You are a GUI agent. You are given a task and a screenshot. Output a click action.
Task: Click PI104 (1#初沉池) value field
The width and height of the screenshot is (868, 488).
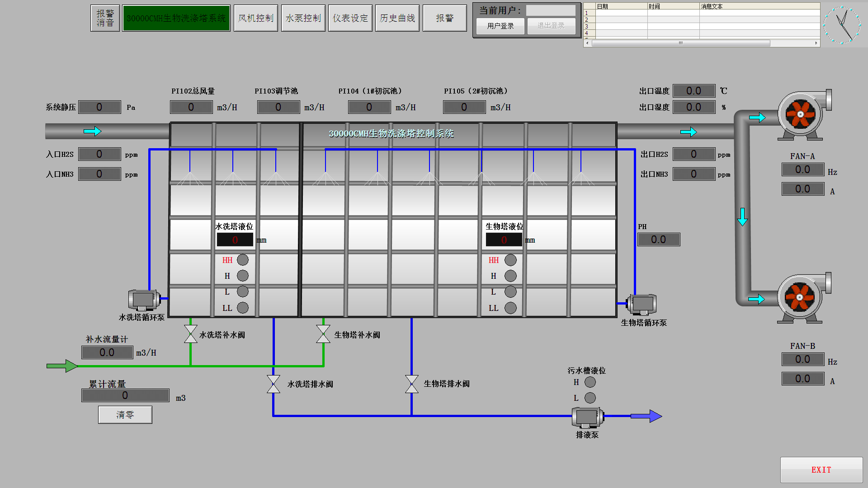click(370, 107)
